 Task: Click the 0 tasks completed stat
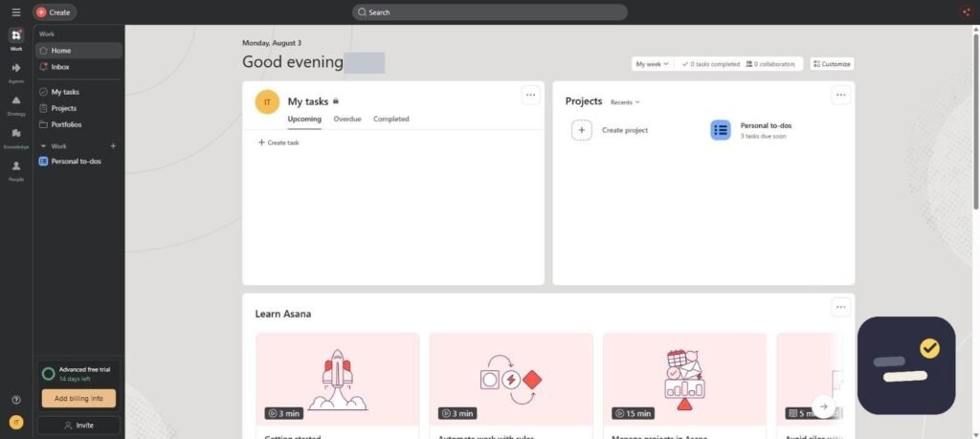[x=711, y=64]
